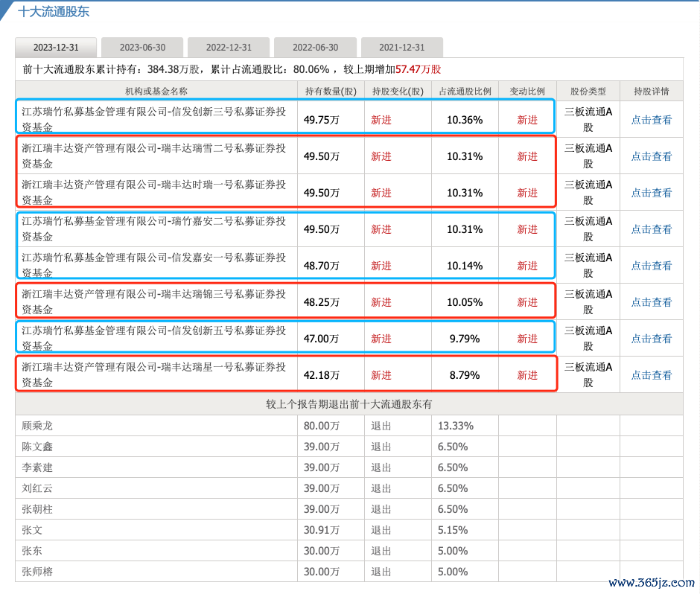700x594 pixels.
Task: Click the 9.79% float ratio cell
Action: [x=465, y=339]
